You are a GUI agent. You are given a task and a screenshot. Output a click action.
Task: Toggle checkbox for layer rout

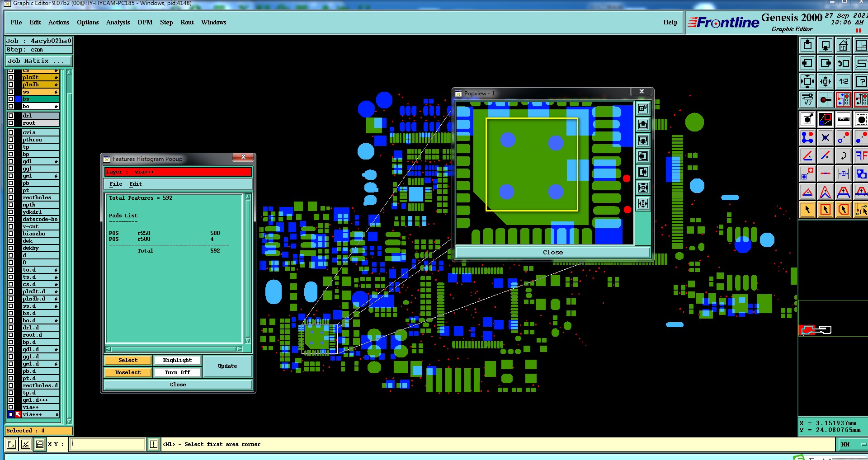coord(11,123)
